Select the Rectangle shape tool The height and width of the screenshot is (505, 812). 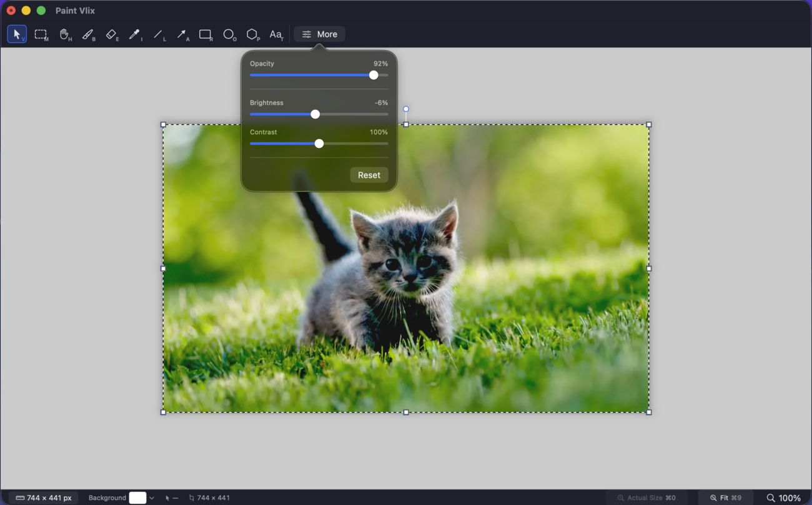coord(205,34)
